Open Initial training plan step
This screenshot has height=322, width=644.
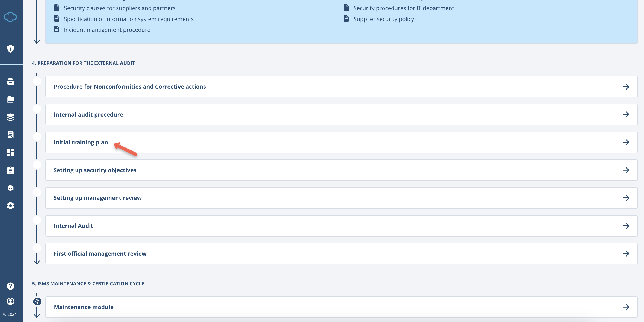[x=81, y=142]
